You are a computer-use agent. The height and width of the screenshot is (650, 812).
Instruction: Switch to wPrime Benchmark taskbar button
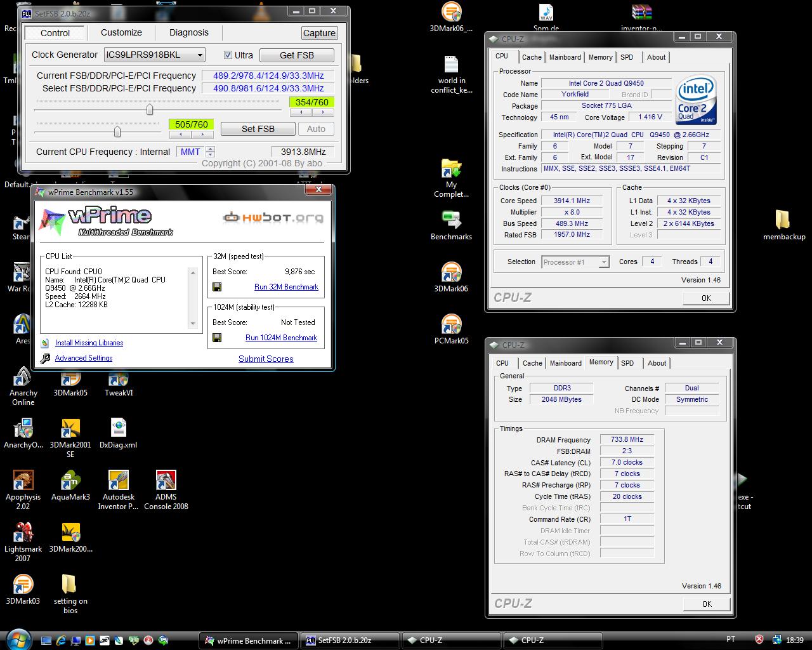point(248,640)
